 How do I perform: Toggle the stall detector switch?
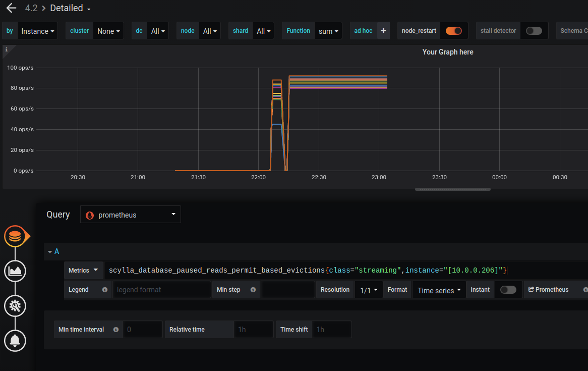(534, 31)
